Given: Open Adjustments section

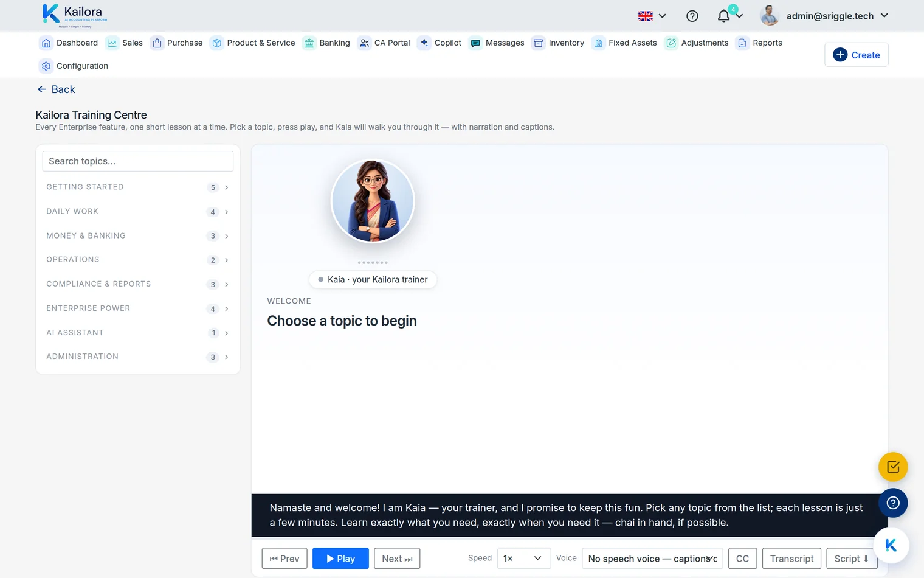Looking at the screenshot, I should point(697,43).
